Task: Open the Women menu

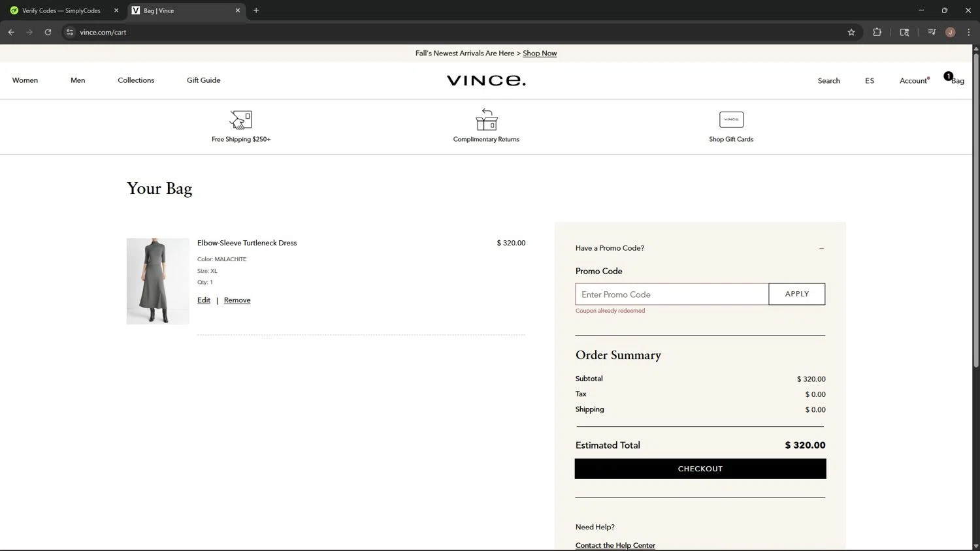Action: pyautogui.click(x=25, y=80)
